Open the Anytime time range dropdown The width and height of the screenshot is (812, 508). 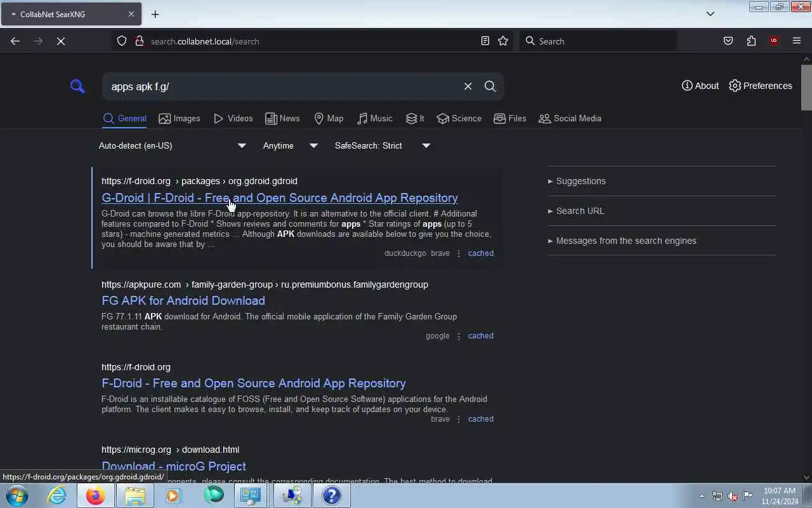point(290,145)
